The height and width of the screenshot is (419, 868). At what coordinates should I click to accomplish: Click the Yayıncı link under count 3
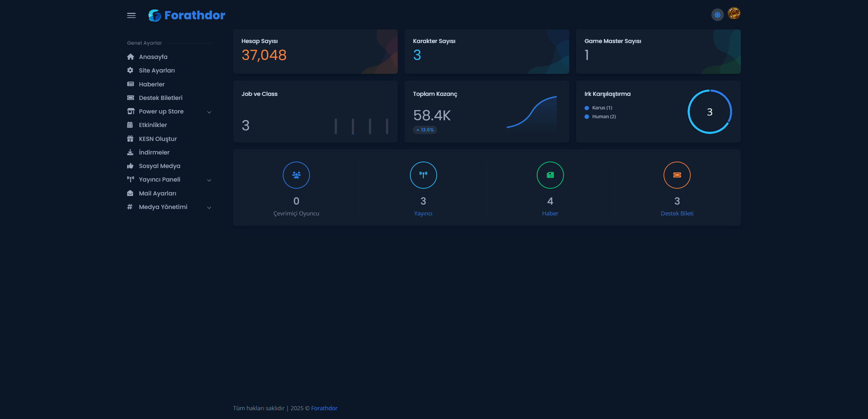click(423, 213)
